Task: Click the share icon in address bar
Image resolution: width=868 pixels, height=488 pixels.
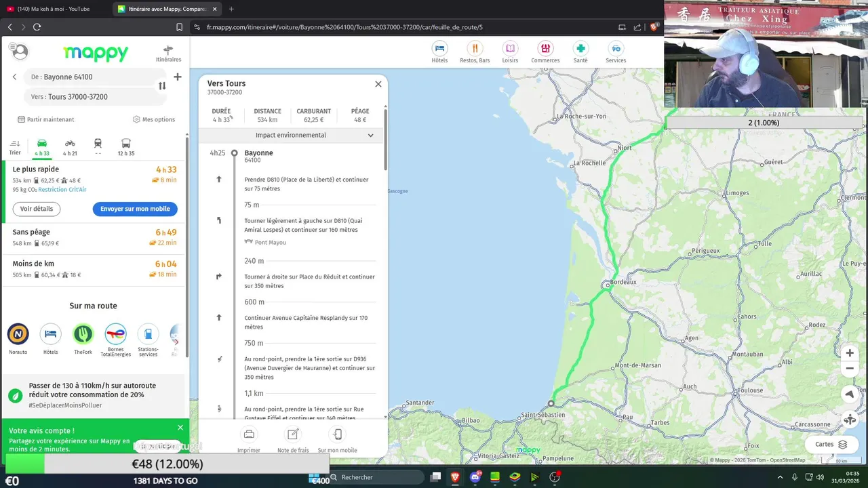Action: (x=637, y=27)
